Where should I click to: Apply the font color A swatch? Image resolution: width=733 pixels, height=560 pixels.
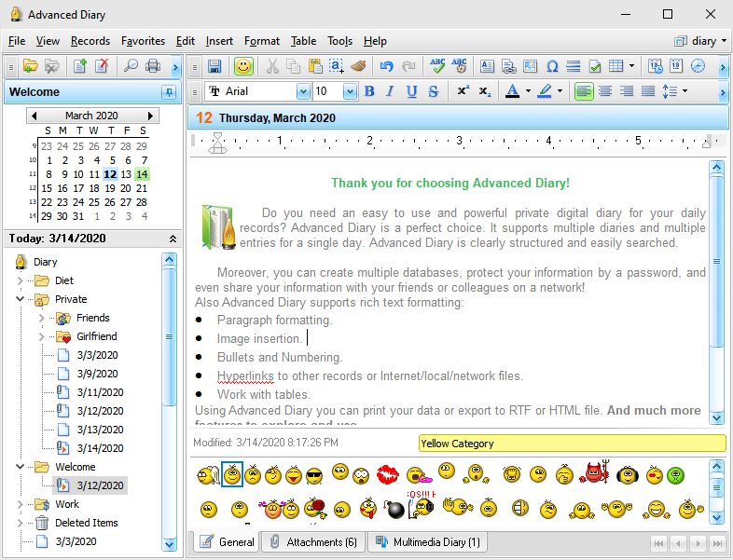[x=512, y=91]
